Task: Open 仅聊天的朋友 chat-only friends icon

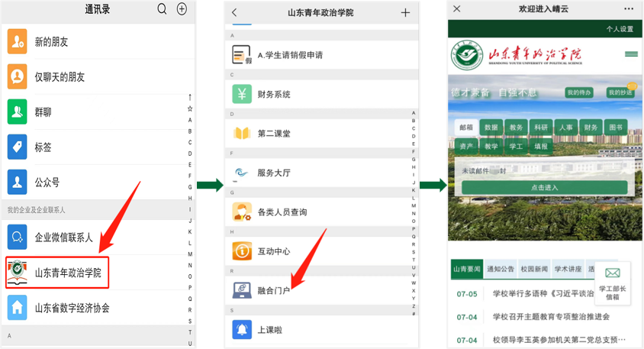Action: coord(18,77)
